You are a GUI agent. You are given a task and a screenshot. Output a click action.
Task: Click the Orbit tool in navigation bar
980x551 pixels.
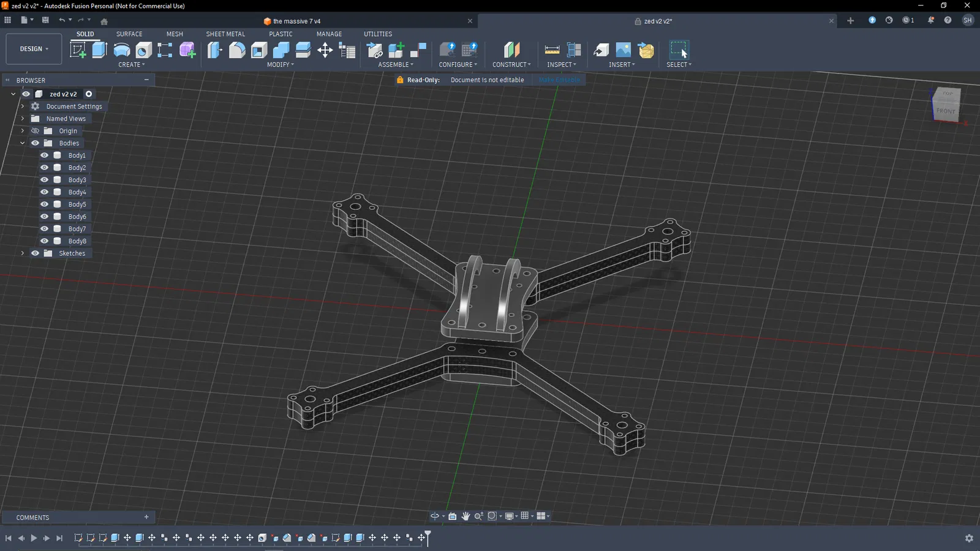434,516
